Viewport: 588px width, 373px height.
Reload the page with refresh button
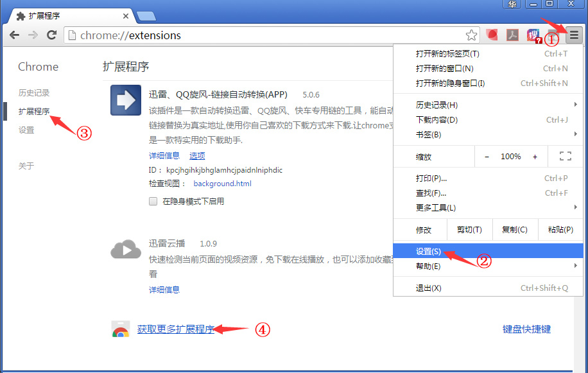[52, 35]
